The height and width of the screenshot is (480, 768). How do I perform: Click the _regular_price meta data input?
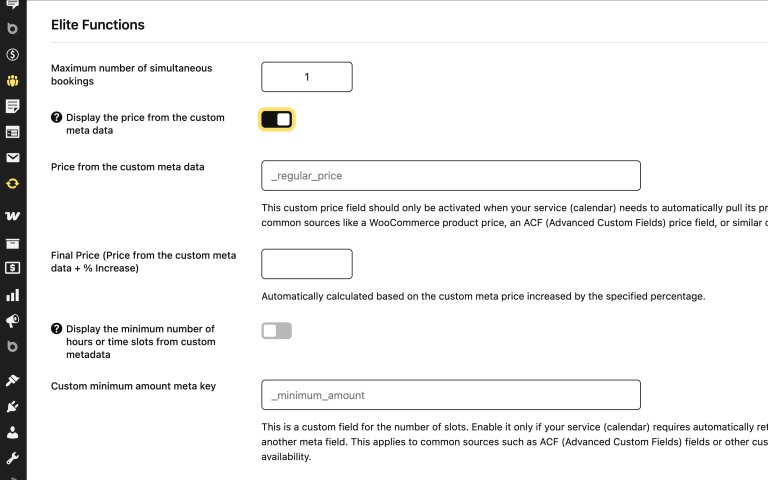click(451, 175)
